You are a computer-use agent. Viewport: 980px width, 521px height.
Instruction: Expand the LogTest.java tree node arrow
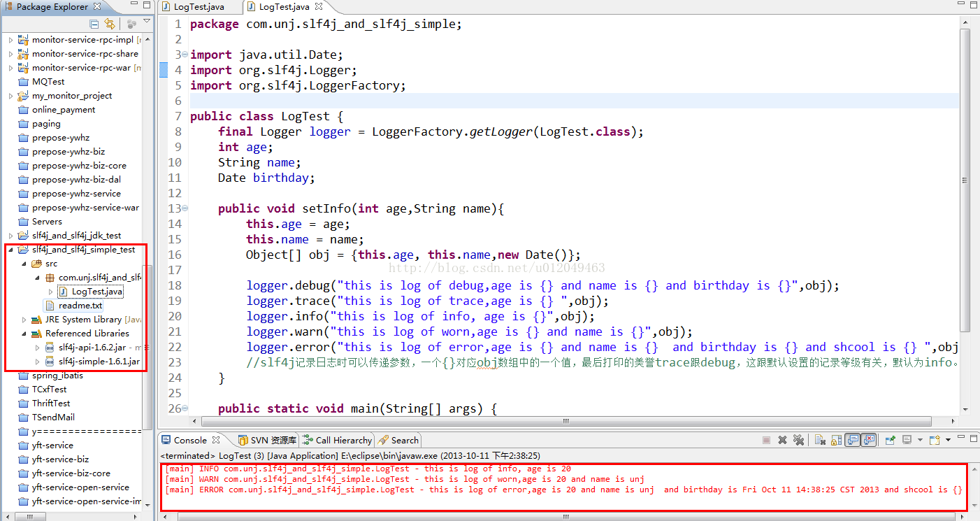tap(50, 292)
